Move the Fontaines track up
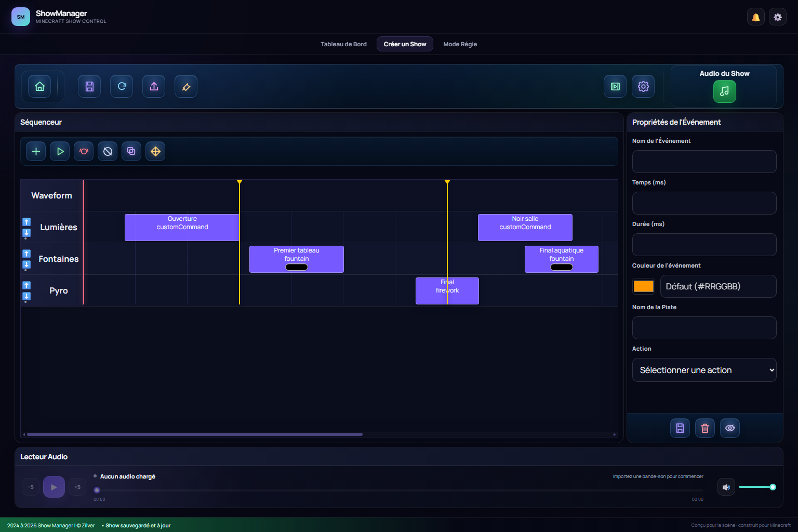 tap(26, 254)
